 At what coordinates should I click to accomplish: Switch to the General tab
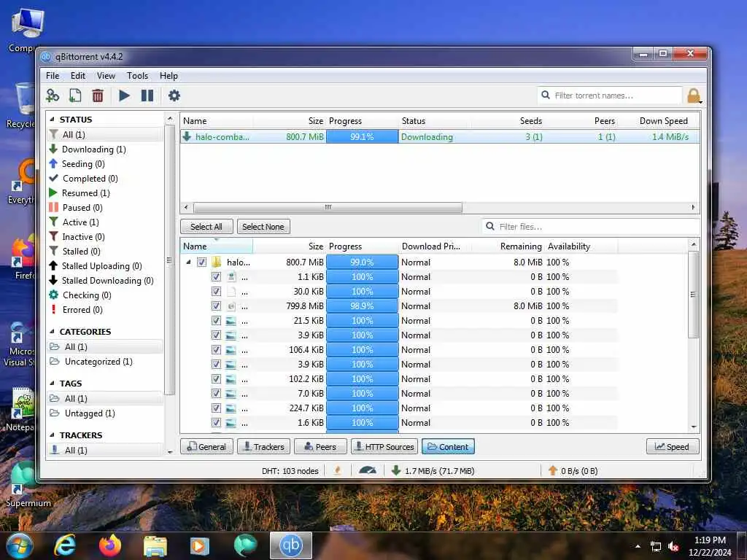click(x=206, y=447)
